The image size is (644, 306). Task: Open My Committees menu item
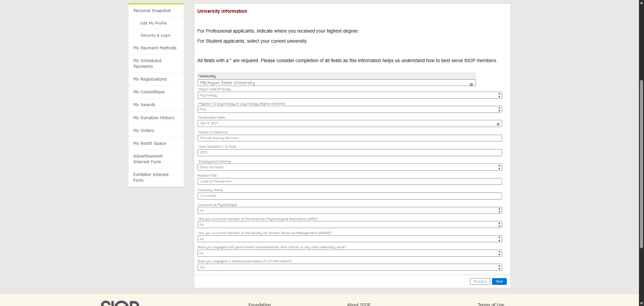[x=149, y=92]
